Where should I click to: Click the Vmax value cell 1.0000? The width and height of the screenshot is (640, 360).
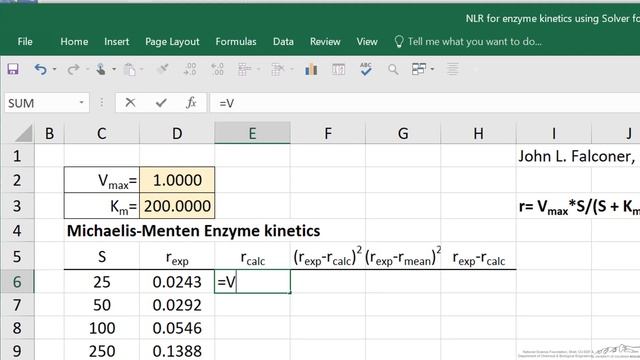point(177,180)
